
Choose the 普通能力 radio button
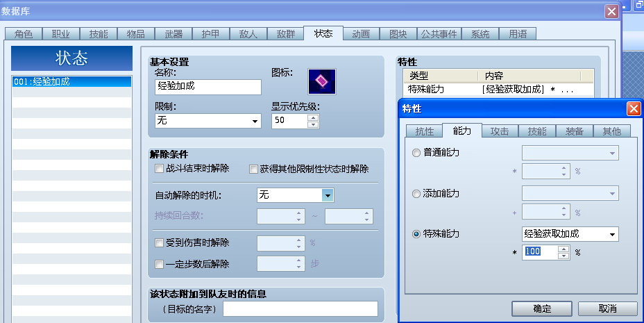pos(416,153)
